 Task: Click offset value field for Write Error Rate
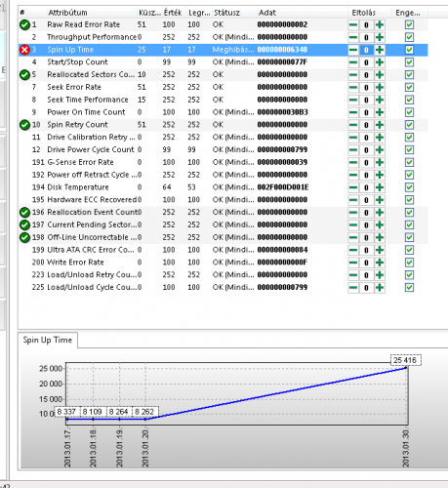(366, 263)
